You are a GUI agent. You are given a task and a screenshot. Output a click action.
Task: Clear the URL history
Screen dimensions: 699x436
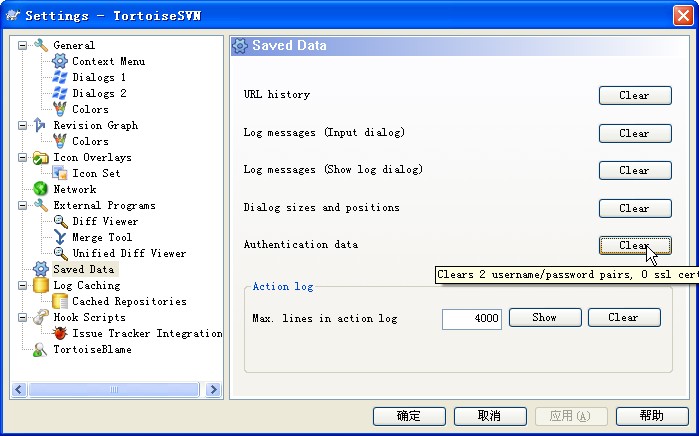pyautogui.click(x=635, y=95)
